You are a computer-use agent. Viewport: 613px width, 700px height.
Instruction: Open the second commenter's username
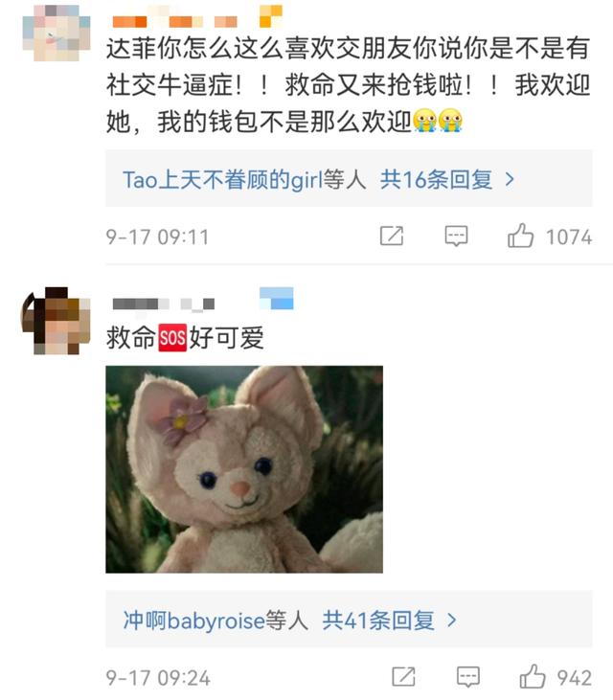click(164, 304)
